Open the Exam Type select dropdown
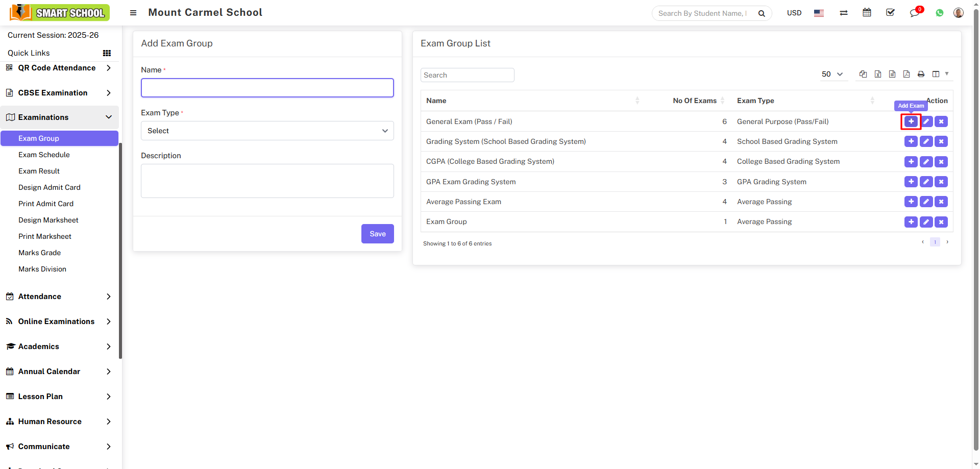 click(x=267, y=131)
